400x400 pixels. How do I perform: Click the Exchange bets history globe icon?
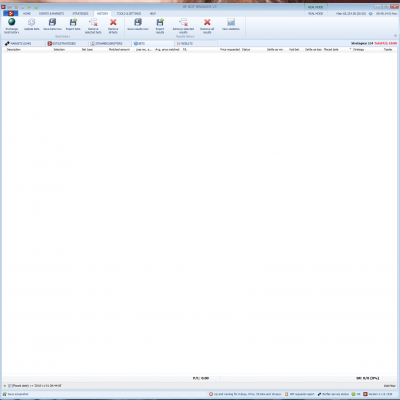pyautogui.click(x=12, y=22)
